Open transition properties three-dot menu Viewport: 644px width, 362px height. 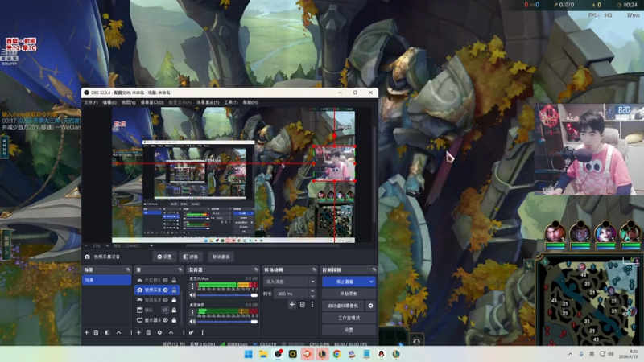click(312, 305)
